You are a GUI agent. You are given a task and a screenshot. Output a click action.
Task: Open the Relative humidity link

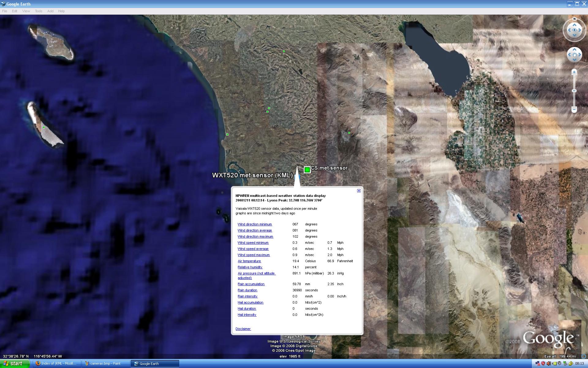250,267
